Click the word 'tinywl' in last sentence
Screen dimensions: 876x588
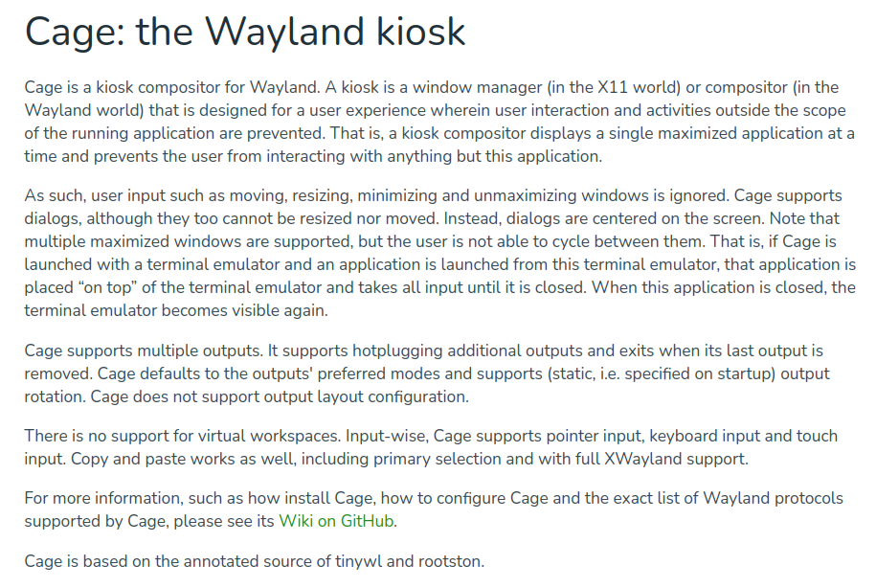tap(358, 561)
